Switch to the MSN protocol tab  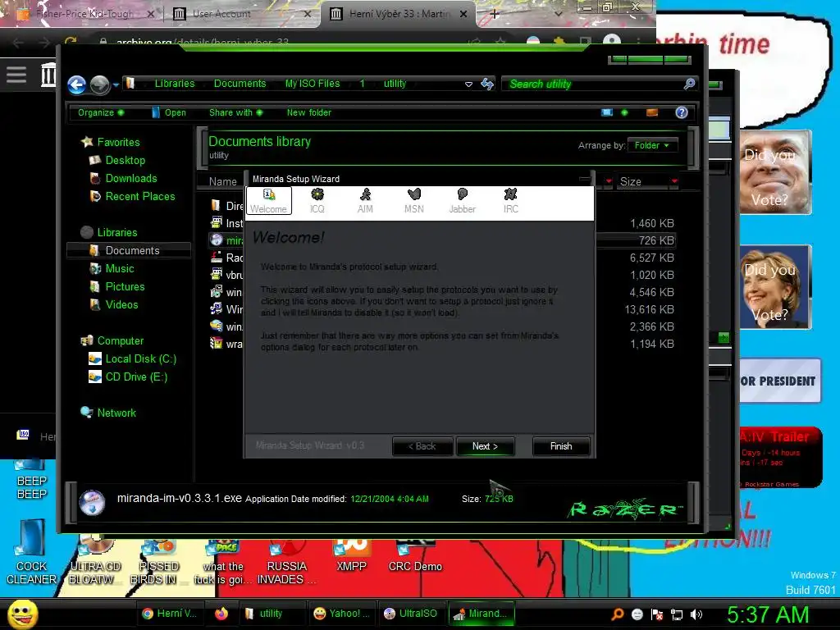pos(414,201)
